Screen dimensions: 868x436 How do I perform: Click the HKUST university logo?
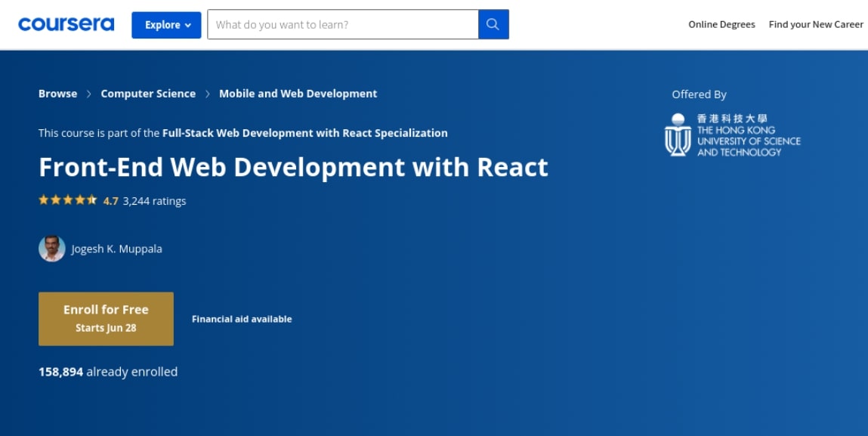(732, 135)
